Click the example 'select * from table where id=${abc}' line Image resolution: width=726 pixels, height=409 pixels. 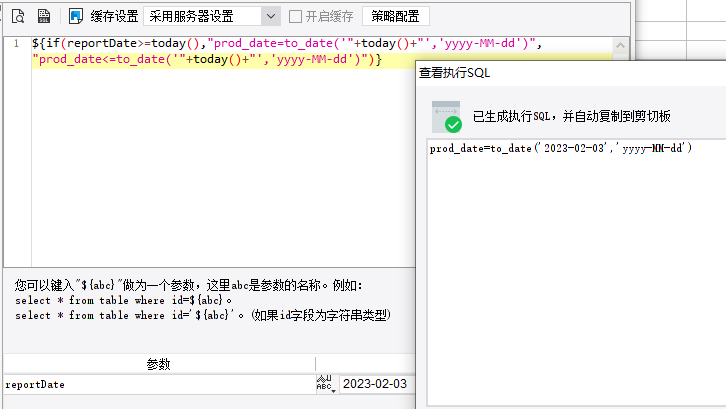pyautogui.click(x=123, y=300)
